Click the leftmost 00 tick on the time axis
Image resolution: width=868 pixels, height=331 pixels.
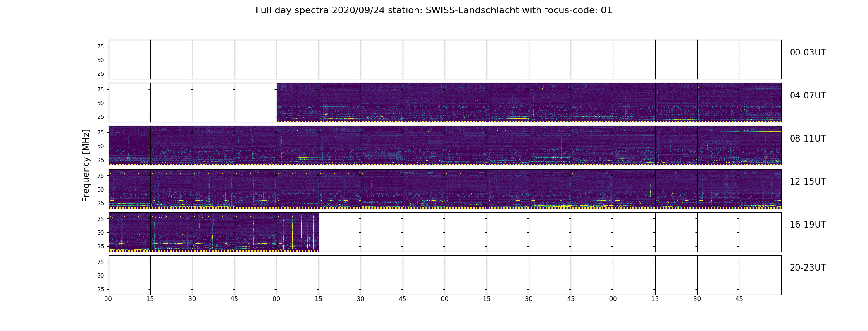(108, 299)
